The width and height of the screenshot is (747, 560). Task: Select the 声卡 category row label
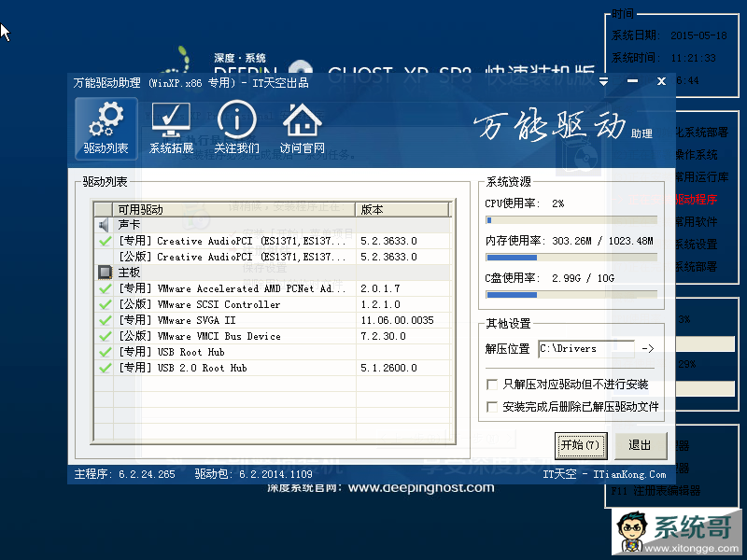click(129, 225)
